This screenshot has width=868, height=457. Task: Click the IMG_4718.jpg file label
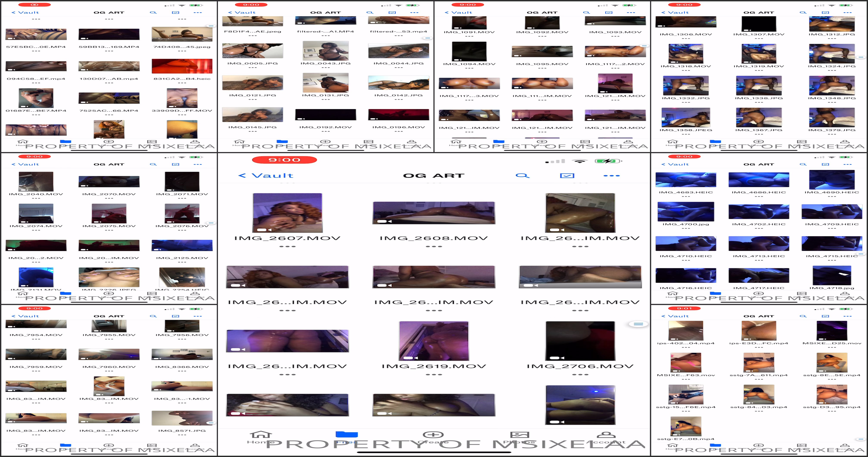[832, 288]
